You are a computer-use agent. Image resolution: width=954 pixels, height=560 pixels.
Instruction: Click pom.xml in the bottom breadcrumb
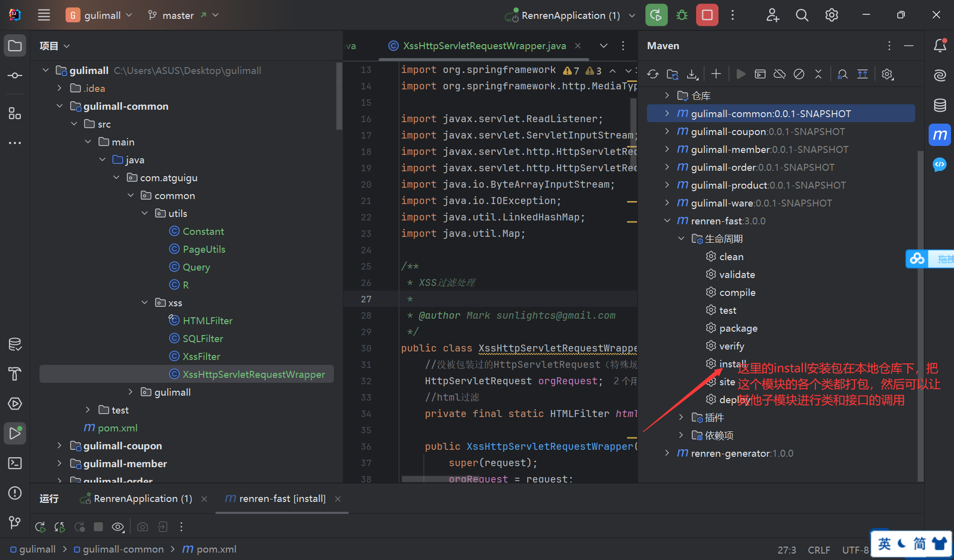(216, 549)
